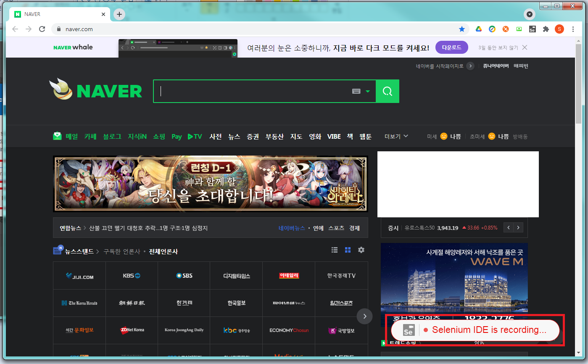
Task: Open 증권 from the navigation
Action: click(253, 136)
